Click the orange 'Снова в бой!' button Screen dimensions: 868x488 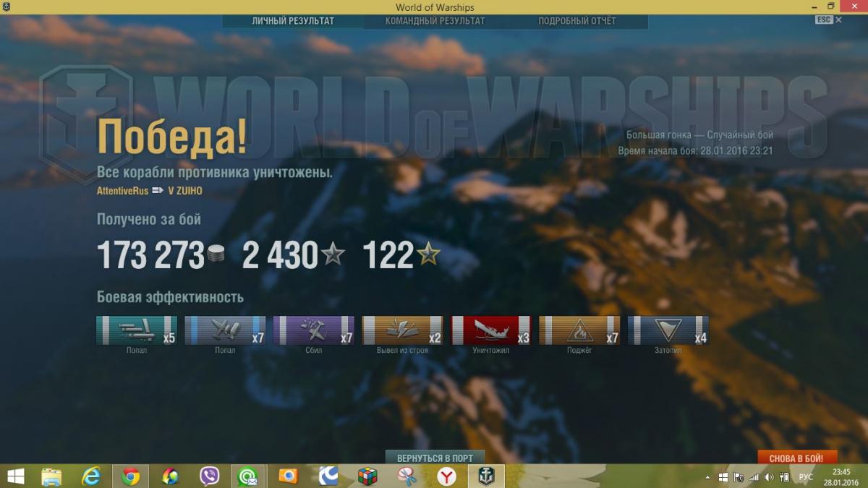pyautogui.click(x=796, y=458)
